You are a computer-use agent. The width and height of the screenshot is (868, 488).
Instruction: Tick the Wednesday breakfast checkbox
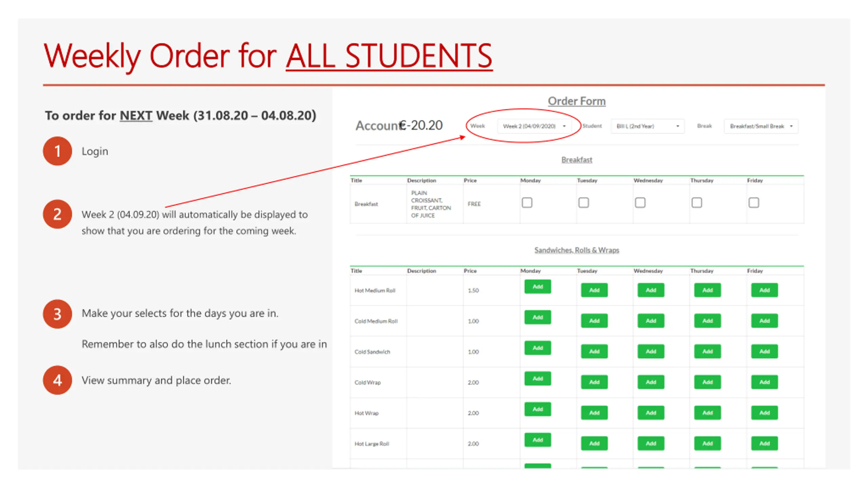click(x=640, y=203)
